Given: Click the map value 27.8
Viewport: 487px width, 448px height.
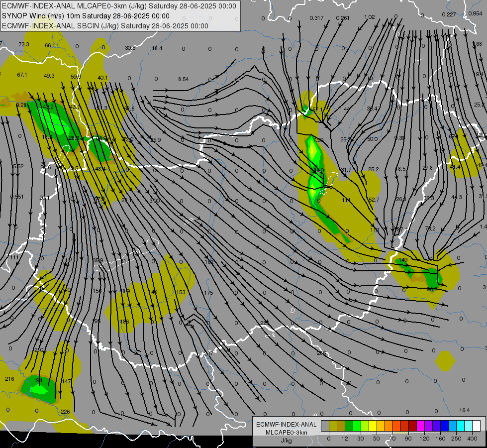Looking at the screenshot, I should (427, 168).
